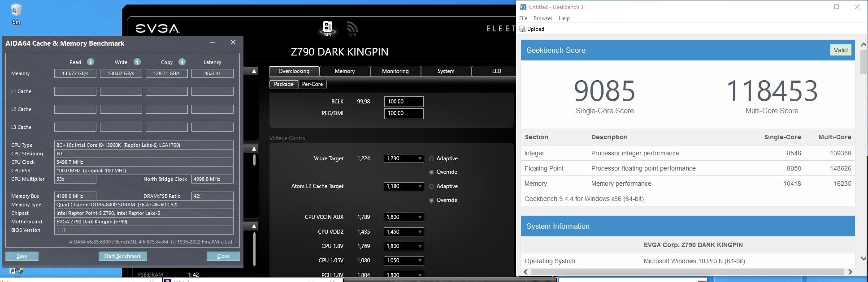Click the Geekbench vertical scrollbar thumb
This screenshot has height=282, width=868.
coord(864,62)
